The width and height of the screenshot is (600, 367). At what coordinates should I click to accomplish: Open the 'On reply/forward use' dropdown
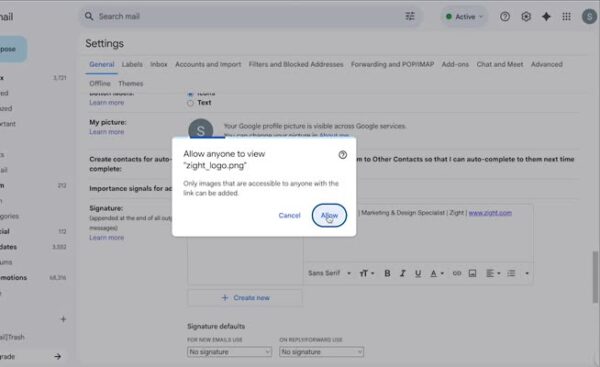tap(321, 352)
